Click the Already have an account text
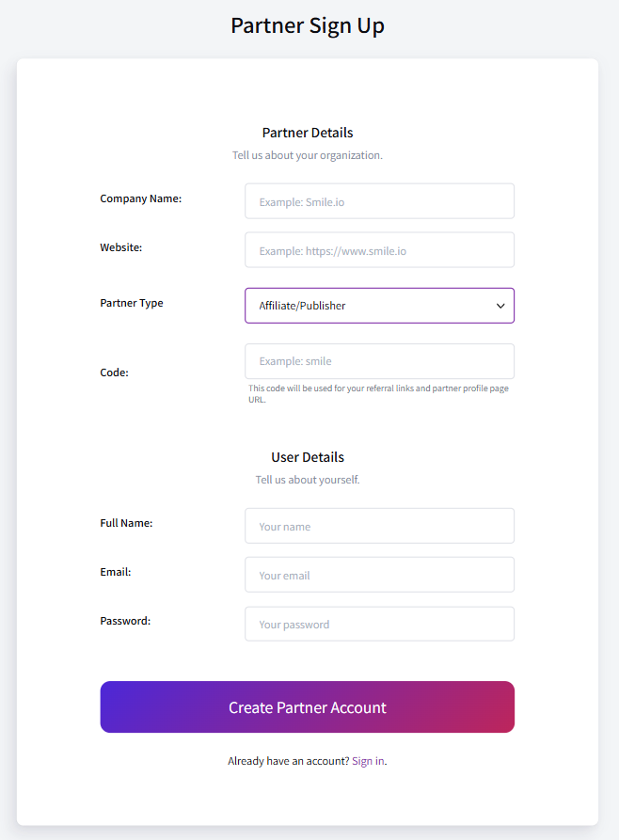The width and height of the screenshot is (619, 840). click(x=285, y=760)
